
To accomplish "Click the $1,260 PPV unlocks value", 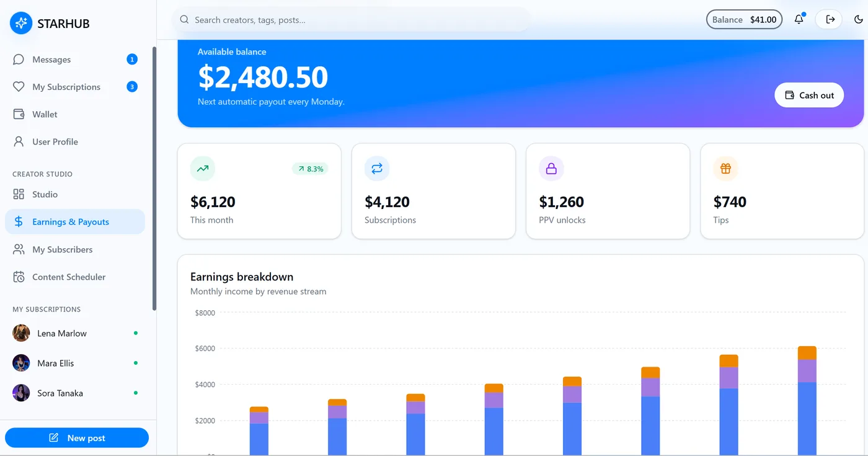I will point(562,202).
